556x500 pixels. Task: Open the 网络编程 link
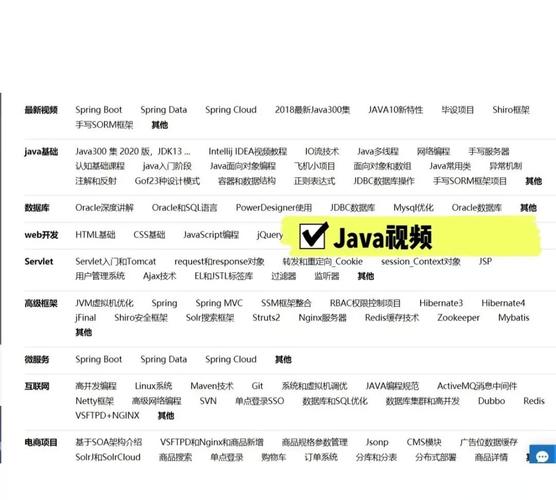pos(433,152)
